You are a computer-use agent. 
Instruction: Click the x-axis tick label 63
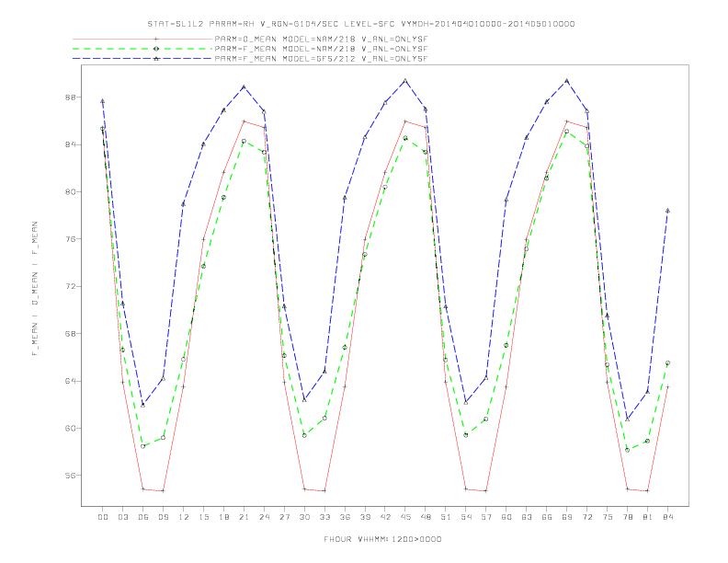coord(527,517)
